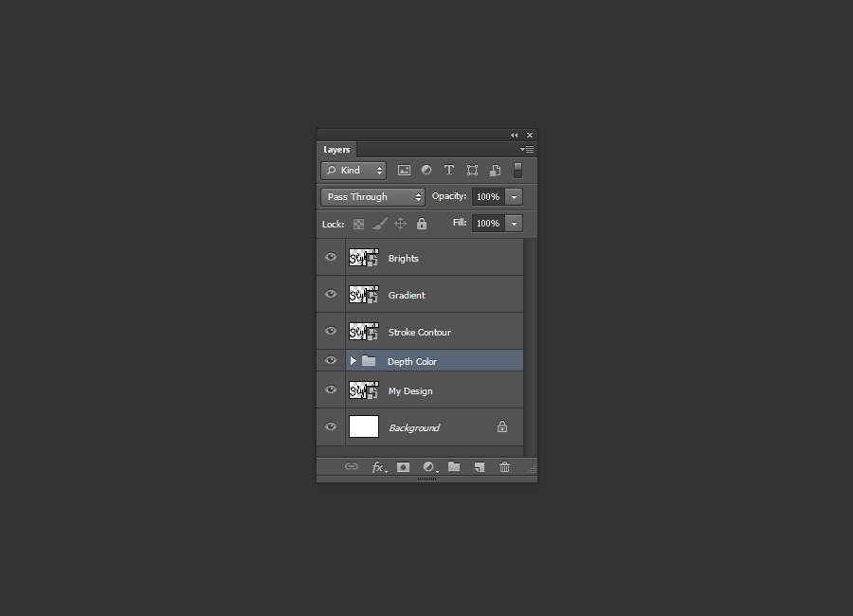Filter for adjustment layers

(x=426, y=170)
